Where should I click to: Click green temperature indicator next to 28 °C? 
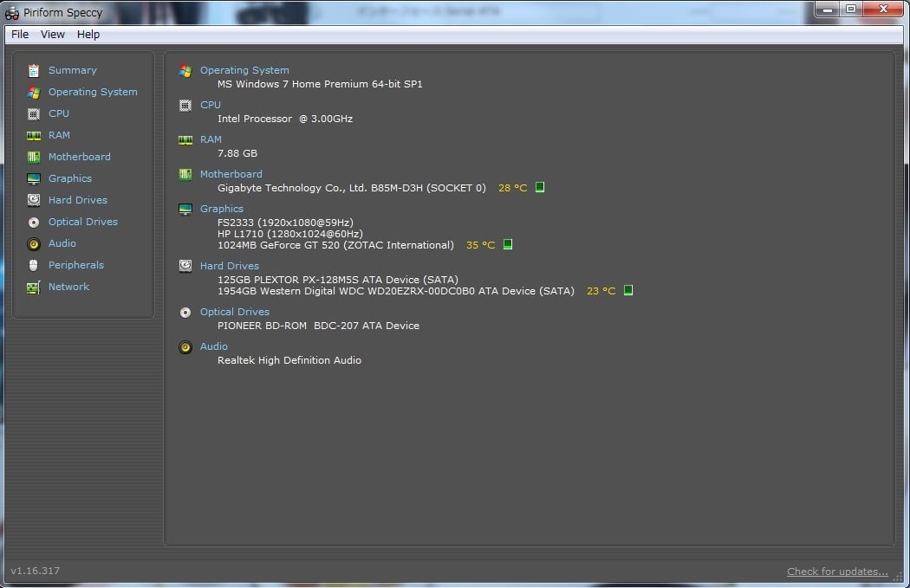click(540, 187)
